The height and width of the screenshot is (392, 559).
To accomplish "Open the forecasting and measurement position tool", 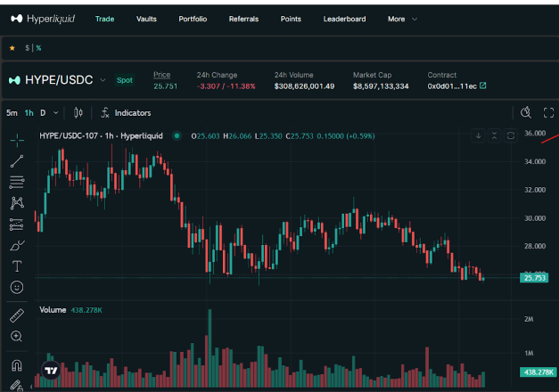I will [17, 225].
